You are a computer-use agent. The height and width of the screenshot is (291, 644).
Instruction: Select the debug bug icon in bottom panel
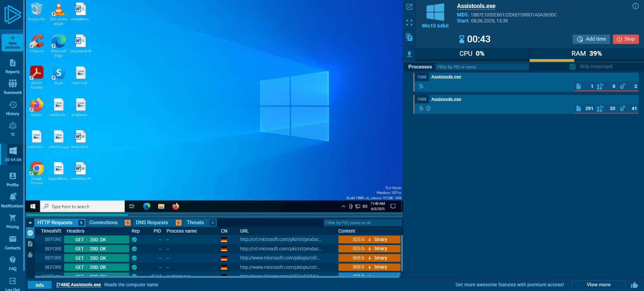tap(30, 255)
